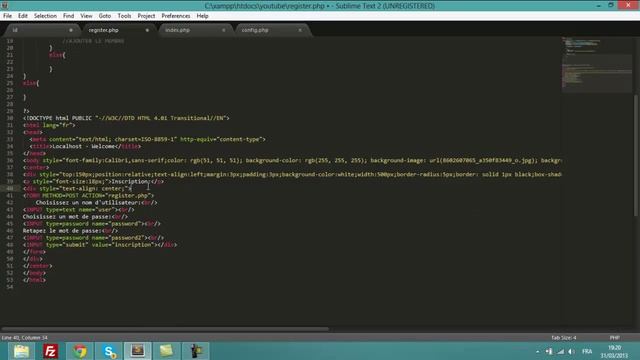Click Line 40, Column 34 status text

point(24,338)
